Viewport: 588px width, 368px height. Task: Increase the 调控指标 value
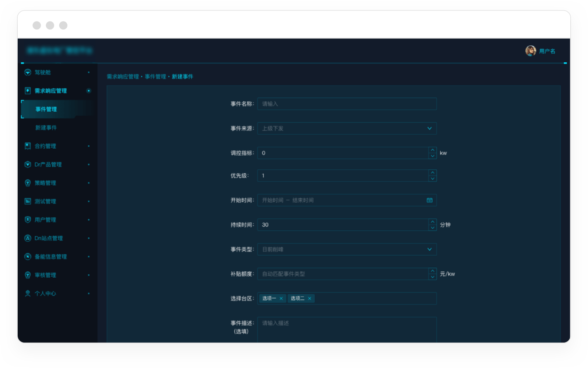433,150
